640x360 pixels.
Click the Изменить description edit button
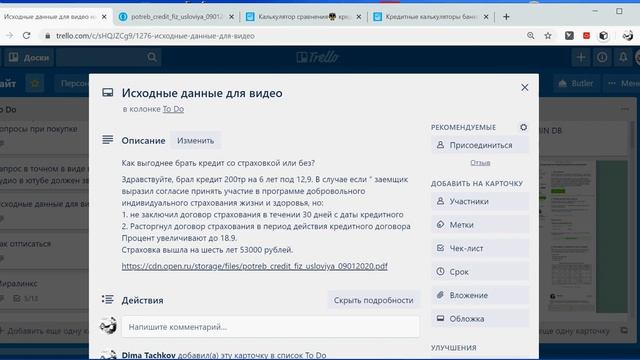pos(196,140)
